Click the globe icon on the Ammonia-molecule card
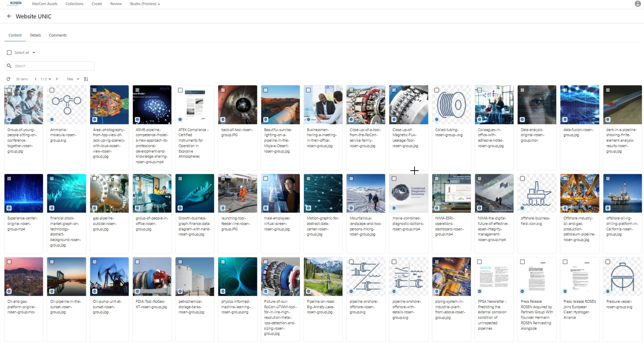The width and height of the screenshot is (644, 344). [52, 119]
